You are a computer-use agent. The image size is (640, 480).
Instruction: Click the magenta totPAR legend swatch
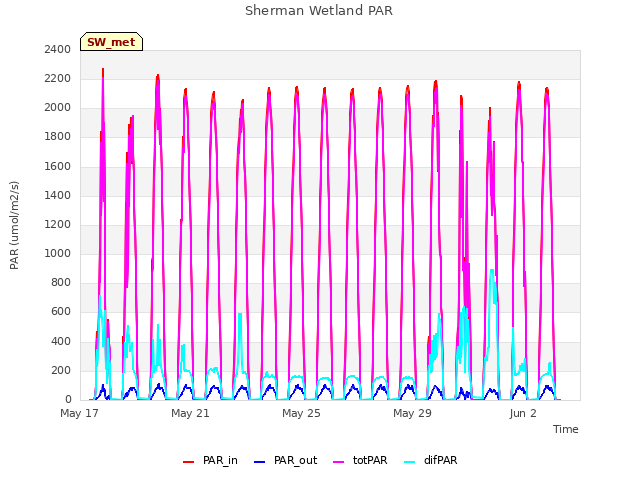pyautogui.click(x=339, y=462)
